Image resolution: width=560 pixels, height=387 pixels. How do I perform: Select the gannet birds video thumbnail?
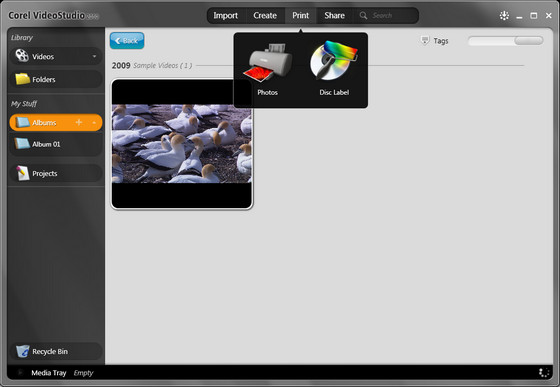(182, 144)
